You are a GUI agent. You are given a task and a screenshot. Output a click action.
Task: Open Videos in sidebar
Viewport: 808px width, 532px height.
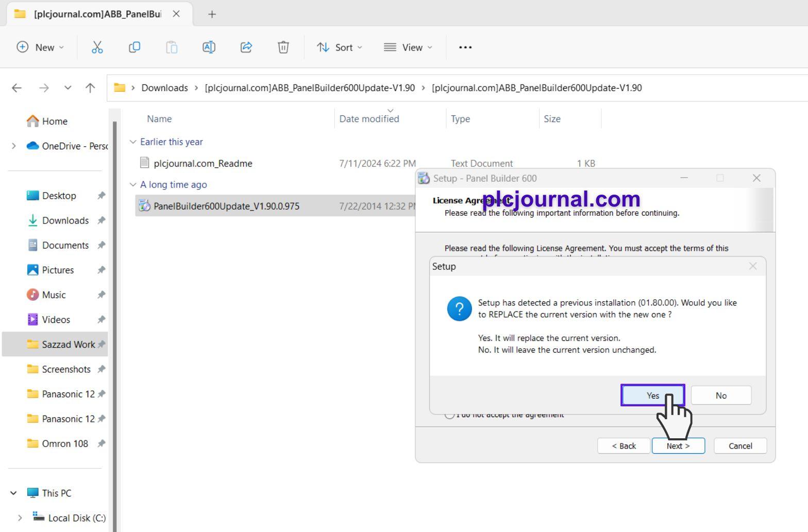[x=56, y=319]
